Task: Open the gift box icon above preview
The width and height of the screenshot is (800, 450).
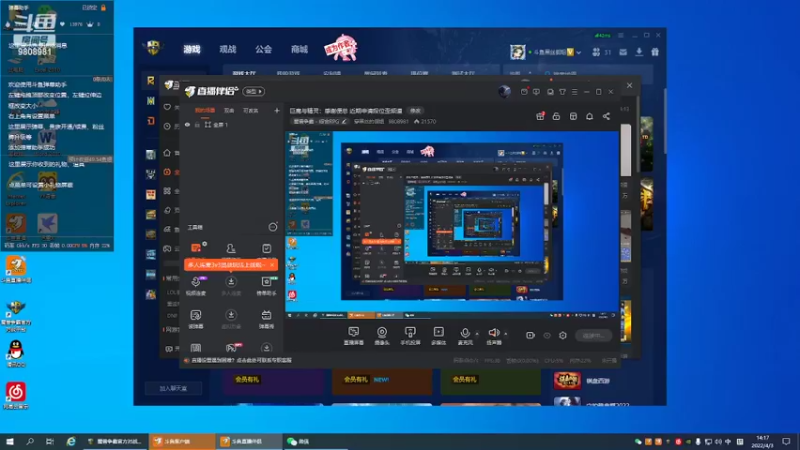Action: pyautogui.click(x=540, y=116)
